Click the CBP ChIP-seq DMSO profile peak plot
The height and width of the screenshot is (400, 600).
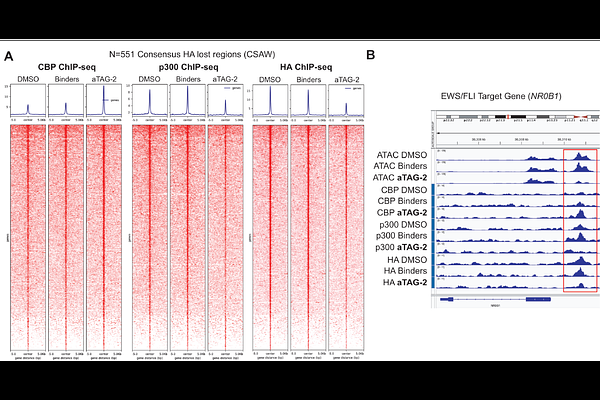(28, 101)
